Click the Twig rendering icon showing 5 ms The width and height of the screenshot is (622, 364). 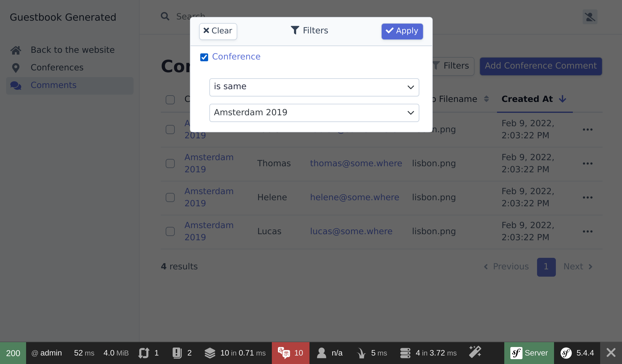click(361, 353)
